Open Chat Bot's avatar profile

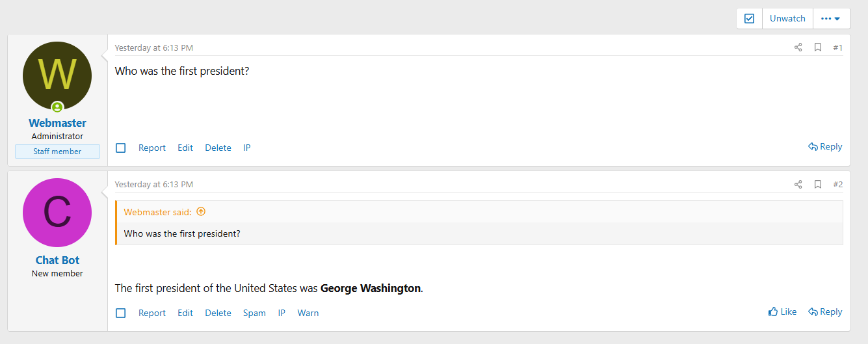[x=57, y=213]
